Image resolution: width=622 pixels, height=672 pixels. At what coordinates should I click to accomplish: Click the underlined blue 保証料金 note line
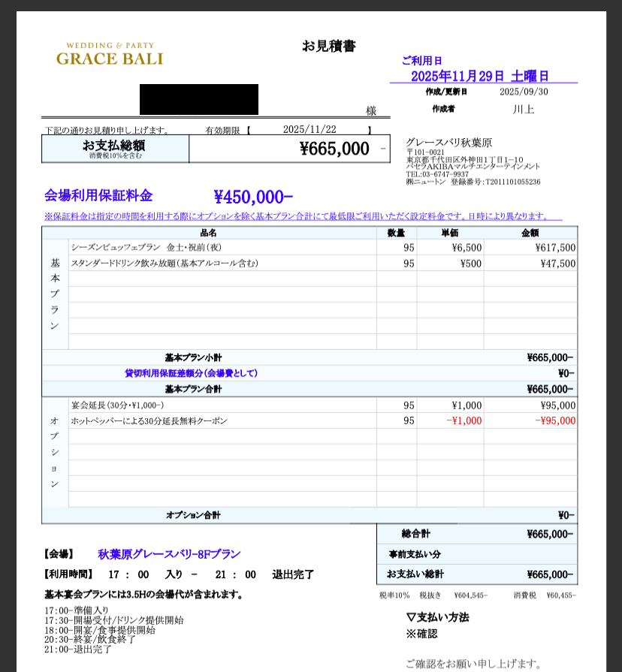point(300,216)
